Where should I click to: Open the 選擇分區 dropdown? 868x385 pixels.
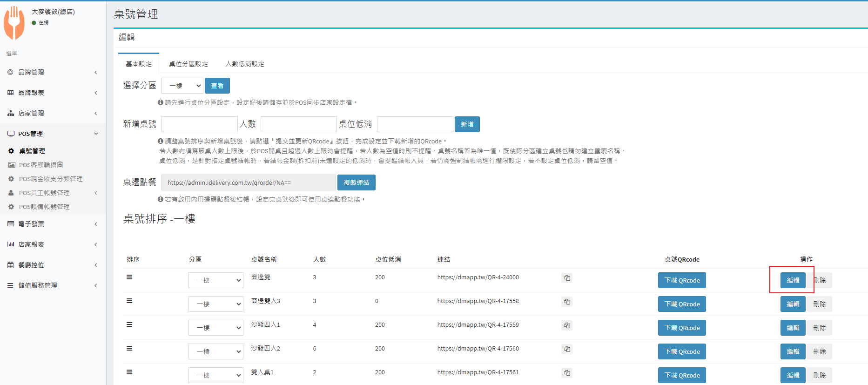pos(182,86)
